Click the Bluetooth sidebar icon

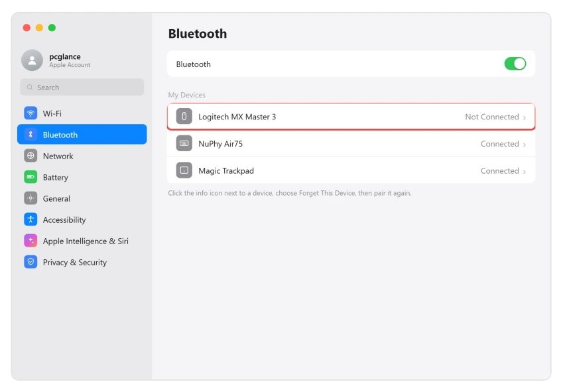coord(31,135)
